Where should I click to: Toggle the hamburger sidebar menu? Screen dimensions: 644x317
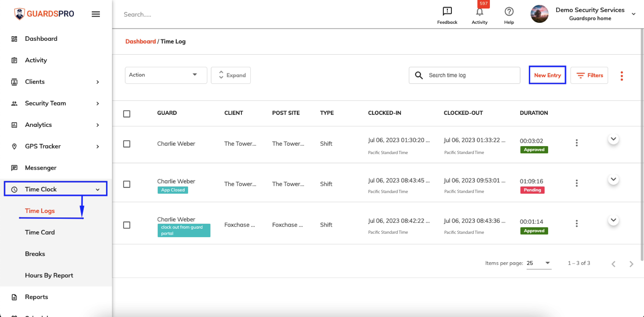pyautogui.click(x=96, y=14)
